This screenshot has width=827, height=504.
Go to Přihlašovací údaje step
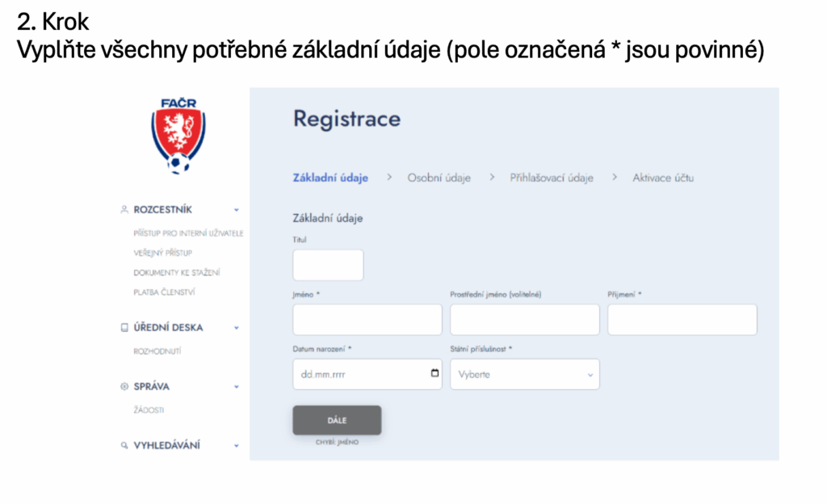pyautogui.click(x=552, y=178)
